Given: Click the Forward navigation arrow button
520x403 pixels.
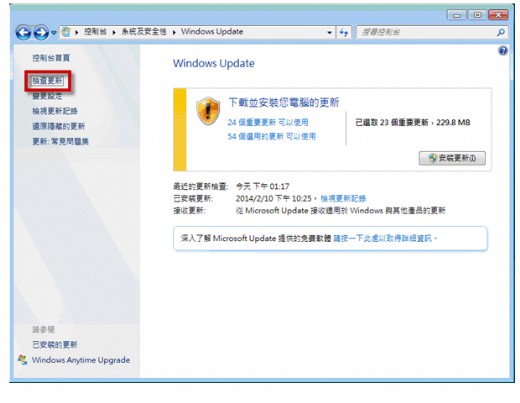Looking at the screenshot, I should pos(41,32).
